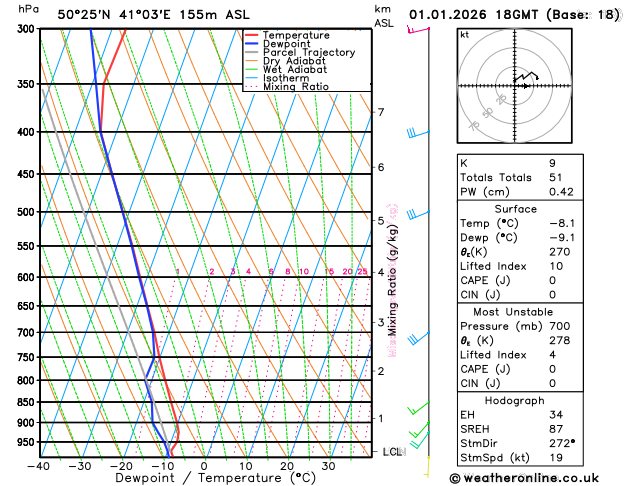
Task: Click the CAPE value under Surface
Action: click(552, 281)
